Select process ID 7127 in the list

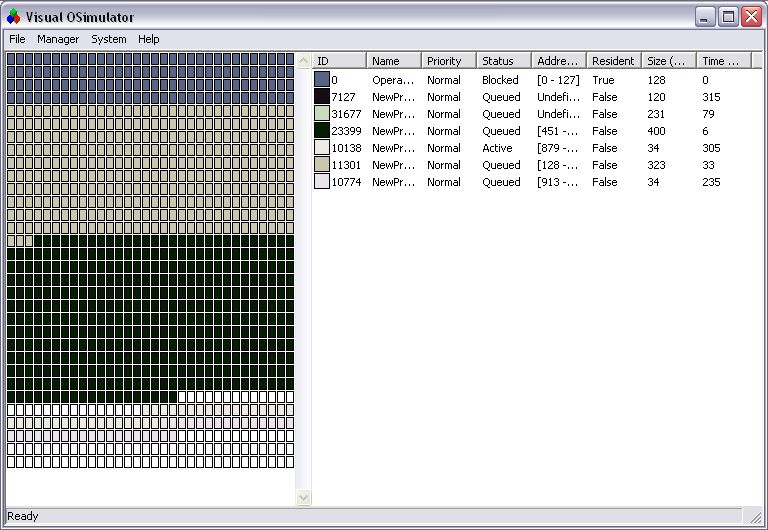tap(343, 97)
